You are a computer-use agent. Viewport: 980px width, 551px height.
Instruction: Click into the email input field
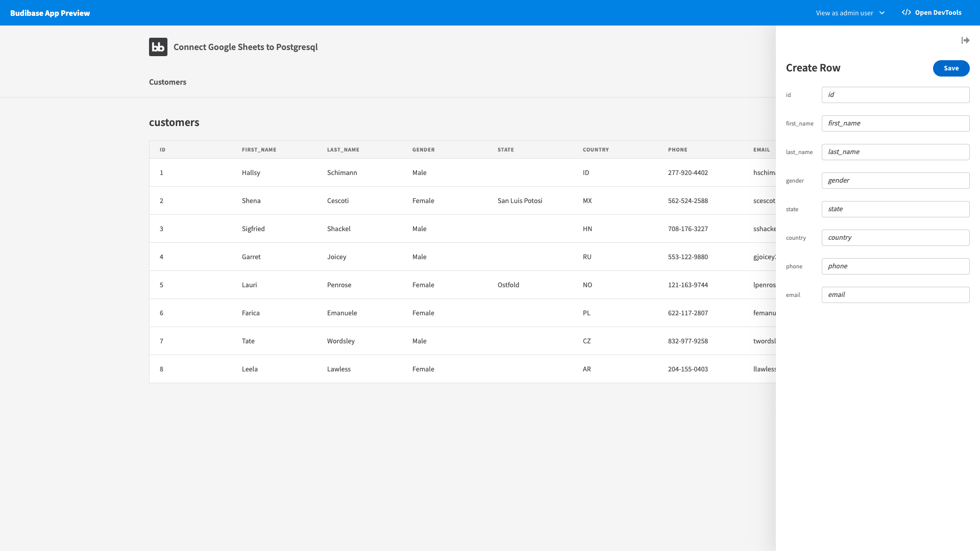(895, 295)
